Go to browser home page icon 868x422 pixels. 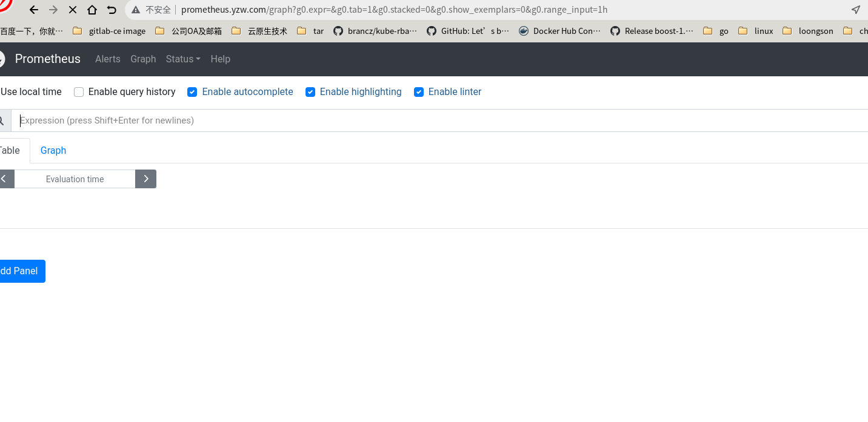[x=92, y=10]
